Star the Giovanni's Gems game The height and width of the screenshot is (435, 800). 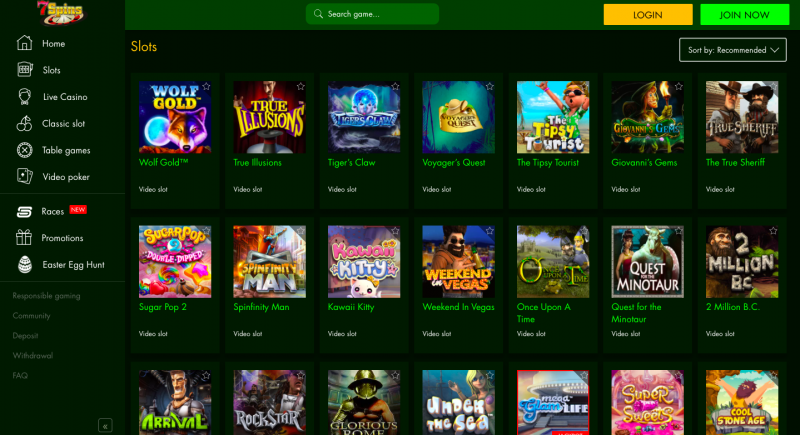(x=679, y=87)
